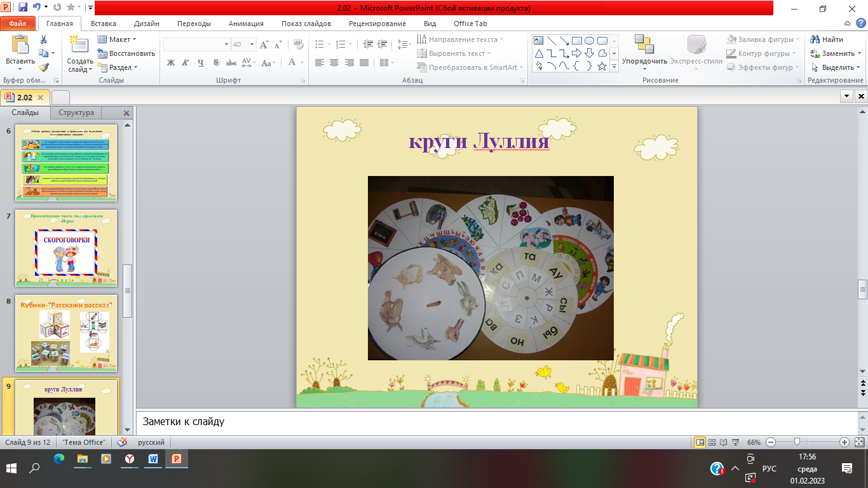Select the Right Arrow shape
The height and width of the screenshot is (488, 868).
tap(577, 53)
